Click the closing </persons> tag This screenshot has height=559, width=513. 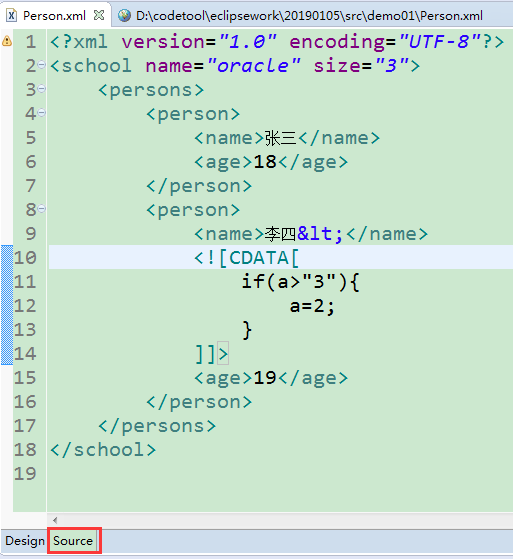point(157,426)
